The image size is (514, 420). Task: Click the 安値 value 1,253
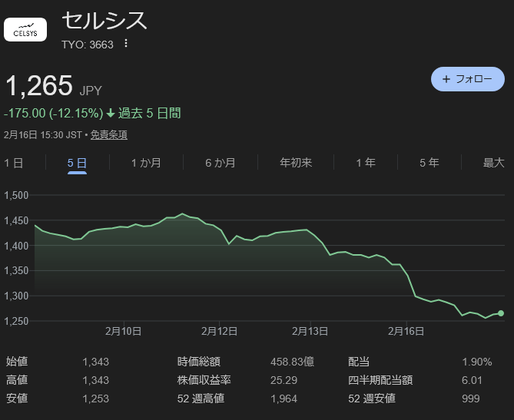[x=96, y=399]
